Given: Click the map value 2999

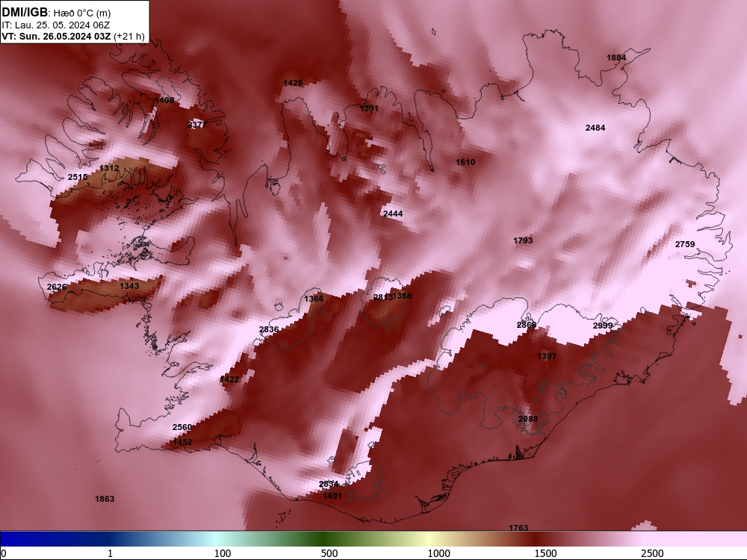Looking at the screenshot, I should [x=603, y=326].
